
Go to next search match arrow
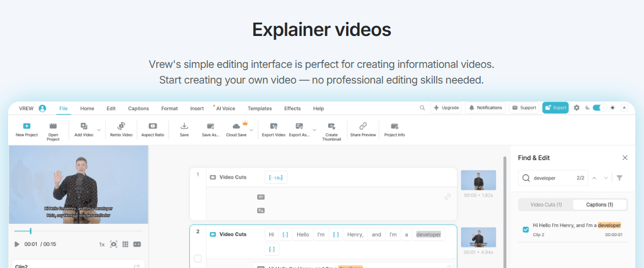606,178
